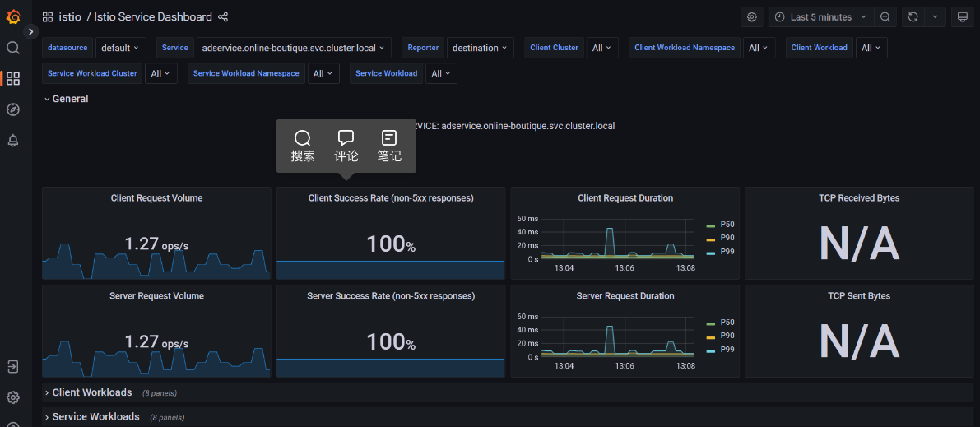The image size is (980, 427).
Task: Open the Service Workload Namespace All dropdown
Action: [x=323, y=74]
